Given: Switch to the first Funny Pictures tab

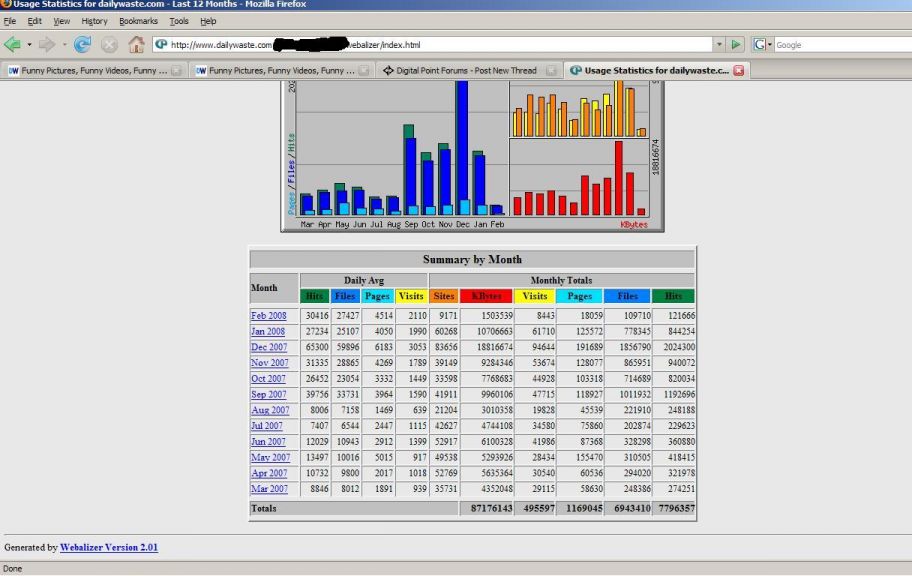Looking at the screenshot, I should pyautogui.click(x=93, y=70).
